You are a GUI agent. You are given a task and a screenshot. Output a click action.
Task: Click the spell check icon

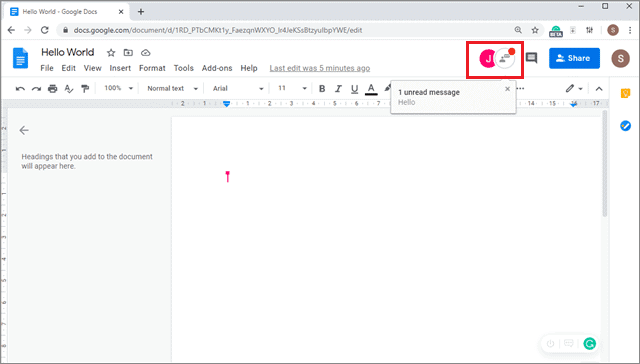point(69,89)
